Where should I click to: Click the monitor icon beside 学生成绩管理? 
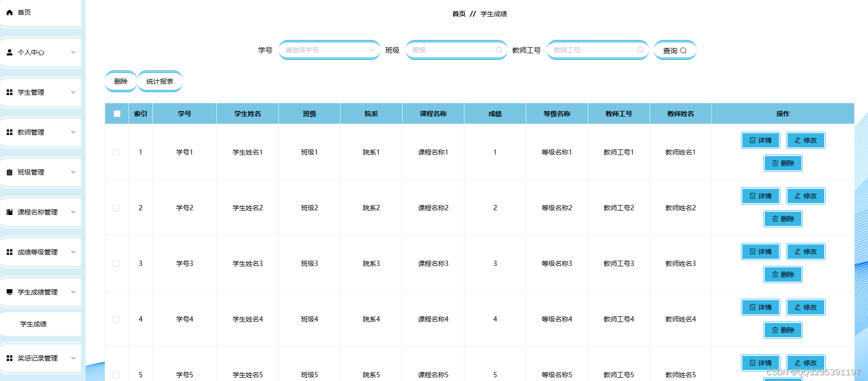coord(10,292)
